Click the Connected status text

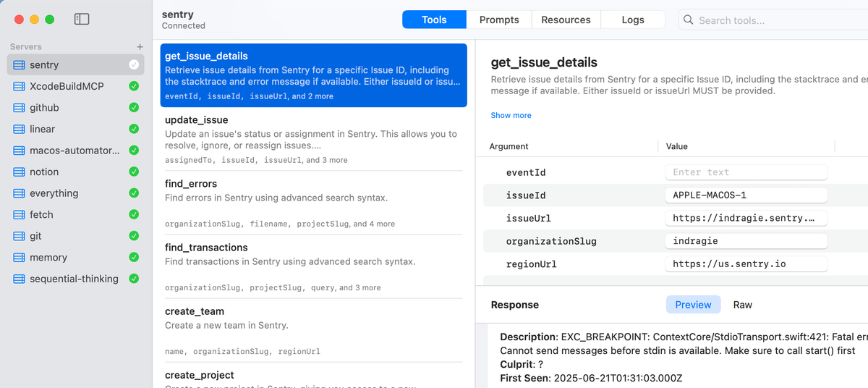[184, 26]
